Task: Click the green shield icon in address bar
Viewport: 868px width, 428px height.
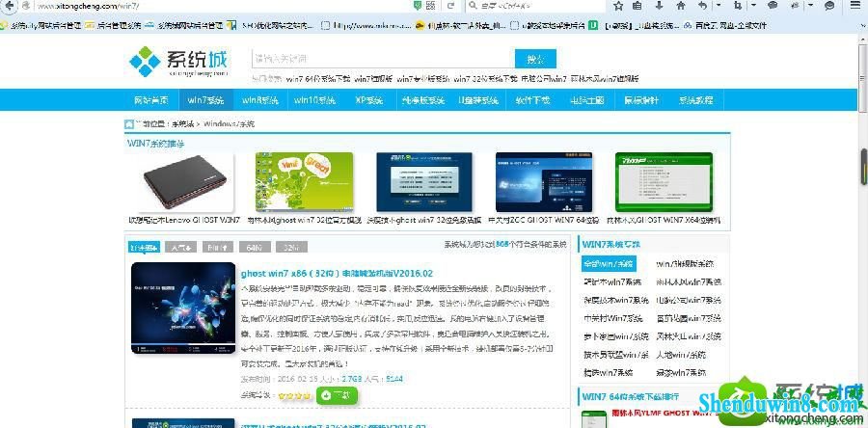Action: (419, 6)
